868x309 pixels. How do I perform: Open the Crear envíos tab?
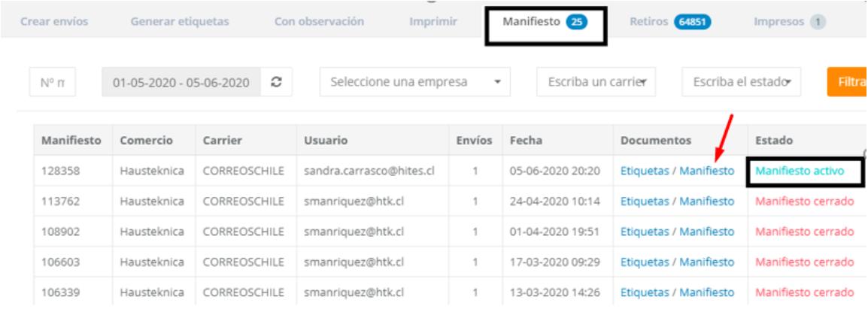coord(54,22)
